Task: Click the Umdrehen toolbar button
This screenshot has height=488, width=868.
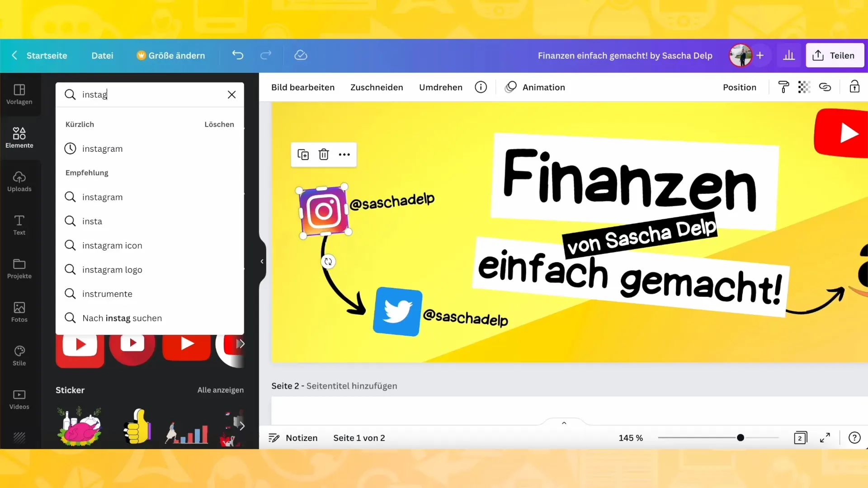Action: [441, 87]
